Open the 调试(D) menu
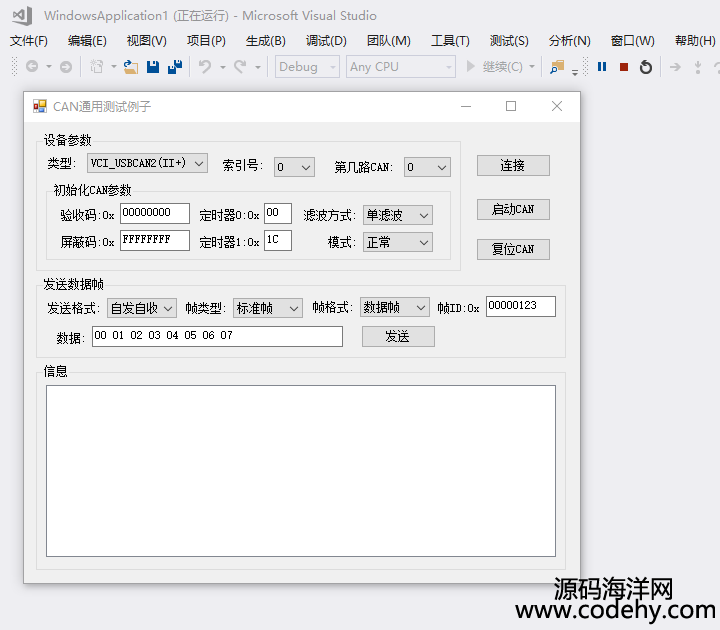 tap(326, 41)
